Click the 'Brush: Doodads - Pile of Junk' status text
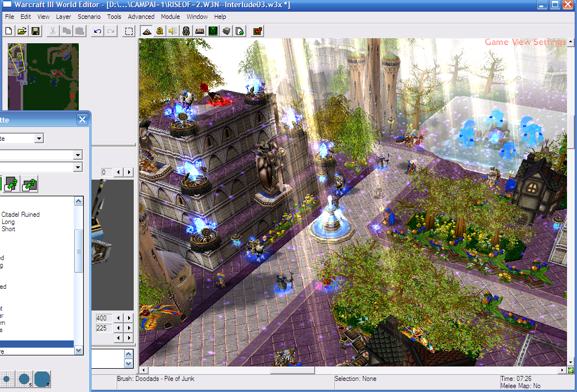 pyautogui.click(x=155, y=379)
